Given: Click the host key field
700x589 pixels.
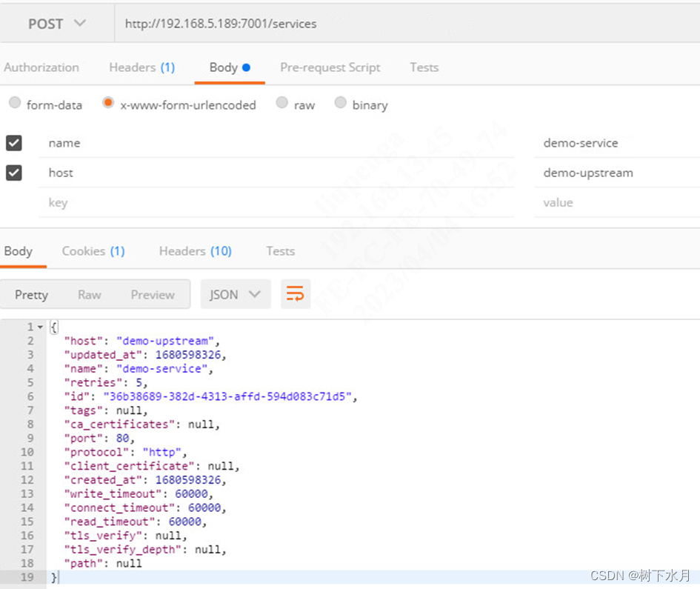Looking at the screenshot, I should click(x=277, y=173).
